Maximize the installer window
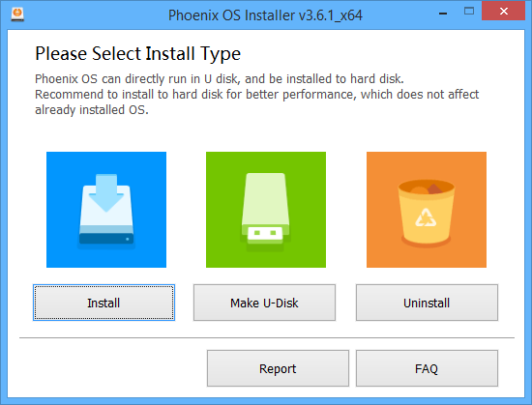This screenshot has height=405, width=532. 469,12
